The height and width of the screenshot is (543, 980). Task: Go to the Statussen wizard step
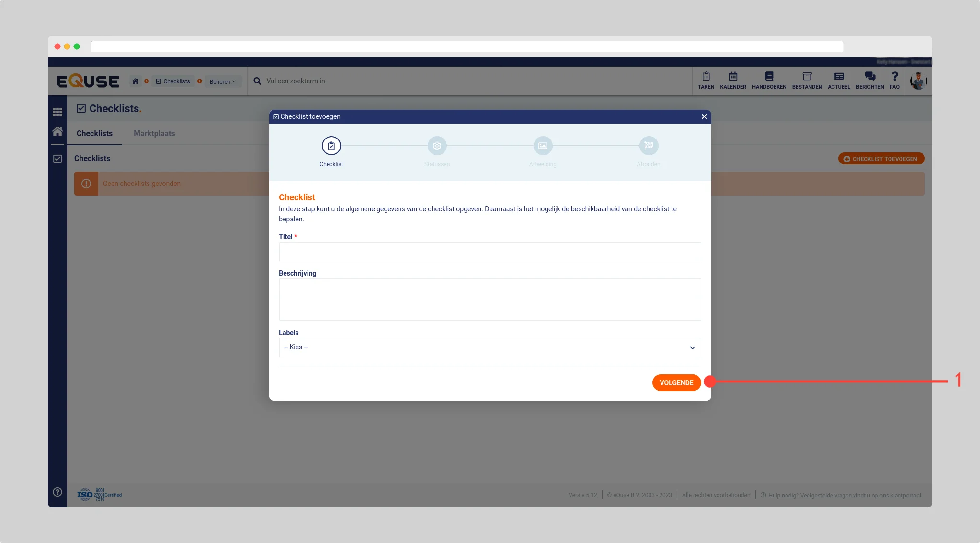[437, 146]
